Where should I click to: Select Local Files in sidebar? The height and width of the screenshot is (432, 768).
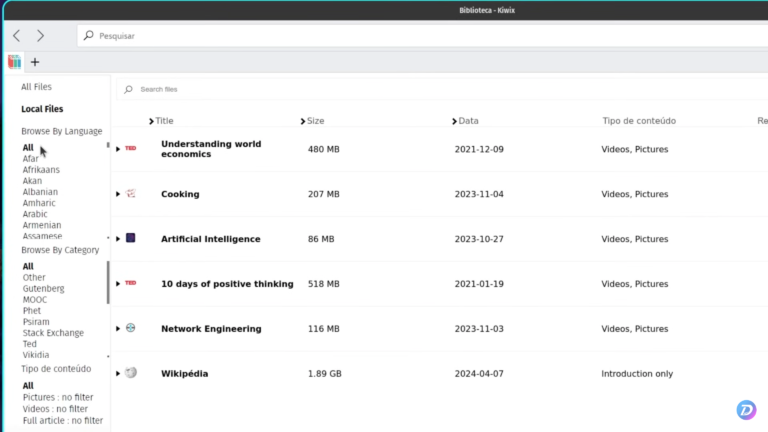tap(42, 109)
